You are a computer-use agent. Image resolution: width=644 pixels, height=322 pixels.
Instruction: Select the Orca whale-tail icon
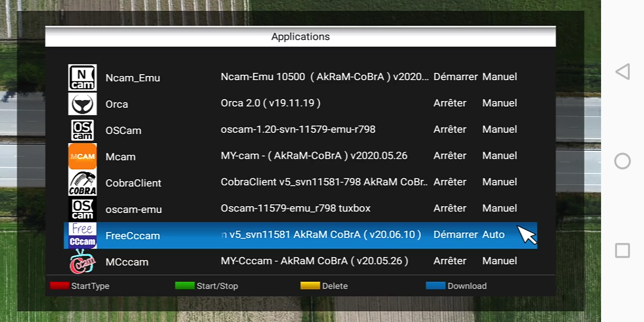[82, 104]
